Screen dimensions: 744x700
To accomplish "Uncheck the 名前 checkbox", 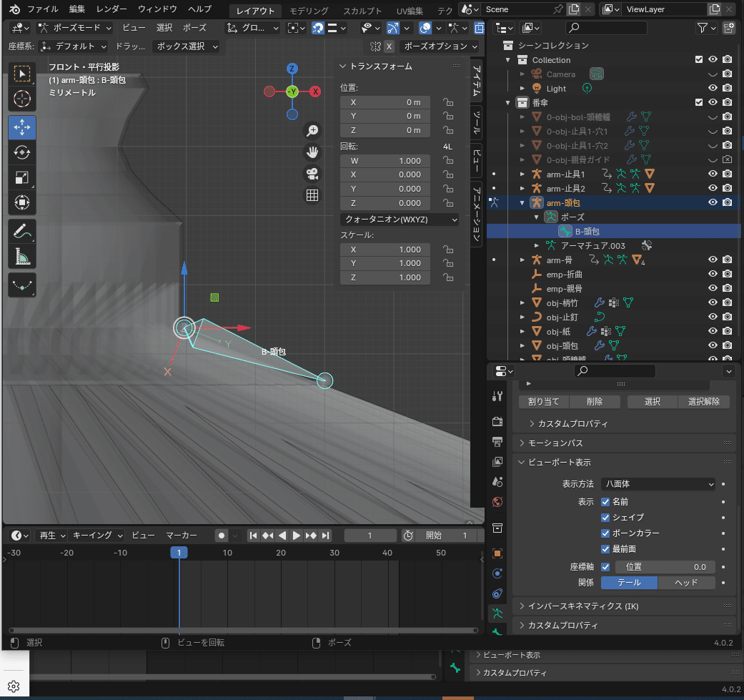I will pyautogui.click(x=605, y=502).
